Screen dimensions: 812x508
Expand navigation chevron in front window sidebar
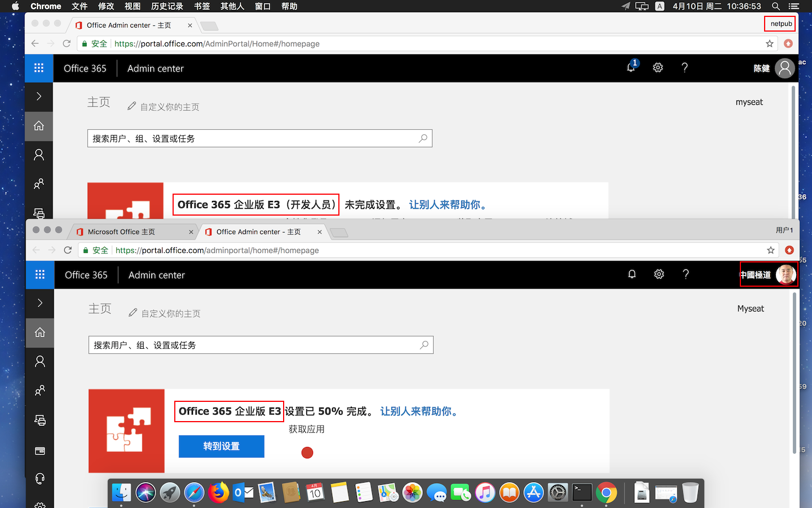click(40, 303)
